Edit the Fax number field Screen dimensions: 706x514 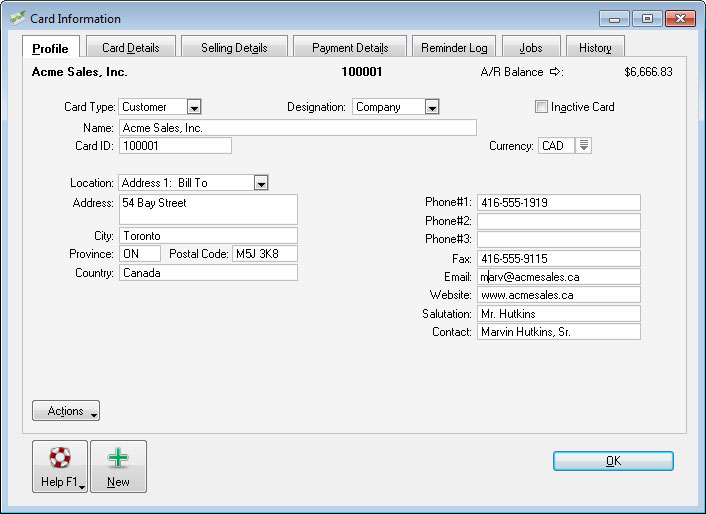(559, 258)
